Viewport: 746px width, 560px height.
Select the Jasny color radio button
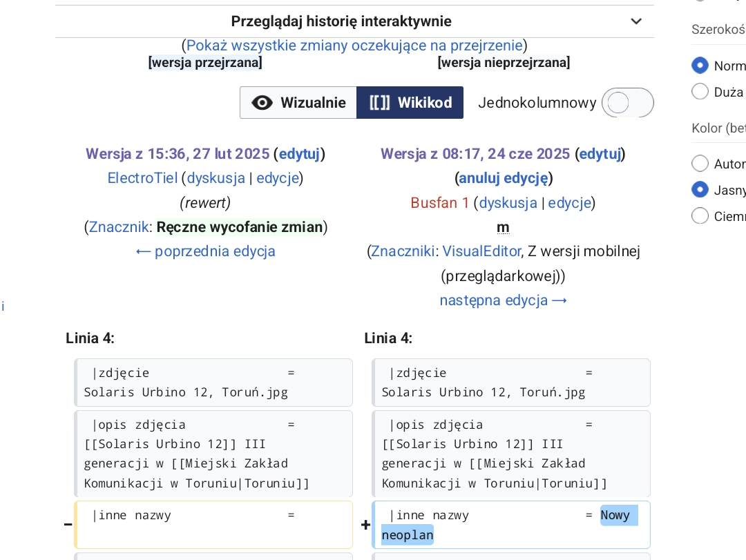(700, 190)
